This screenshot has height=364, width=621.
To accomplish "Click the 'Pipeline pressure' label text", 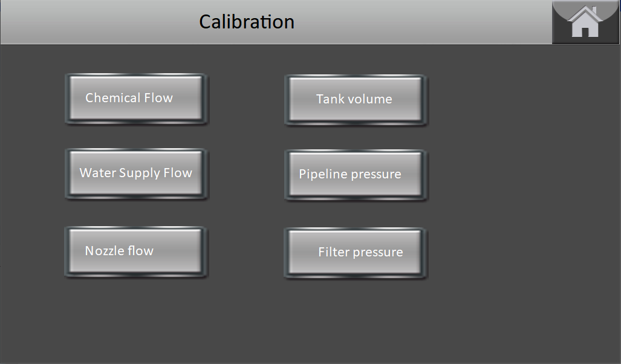I will coord(350,174).
